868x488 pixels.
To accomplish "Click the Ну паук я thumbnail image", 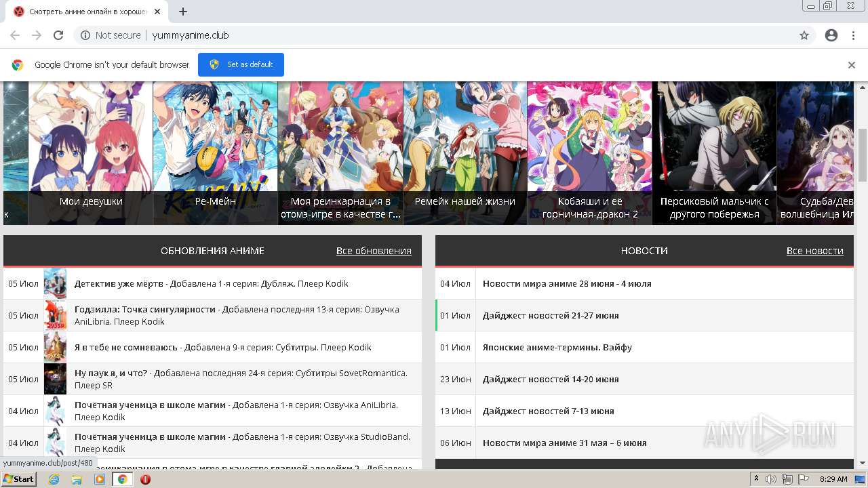I will coord(55,379).
